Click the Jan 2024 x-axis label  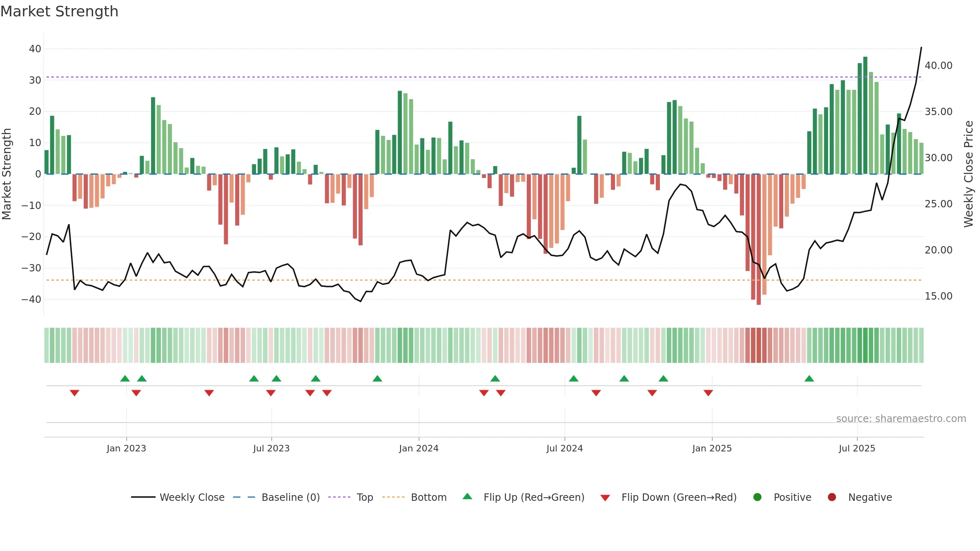pos(419,448)
